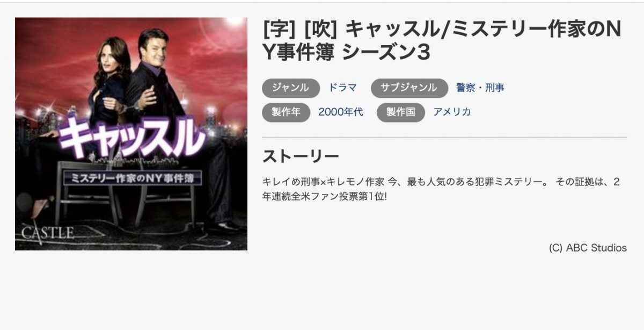Click the サブジャンル label badge
644x330 pixels.
tap(409, 88)
